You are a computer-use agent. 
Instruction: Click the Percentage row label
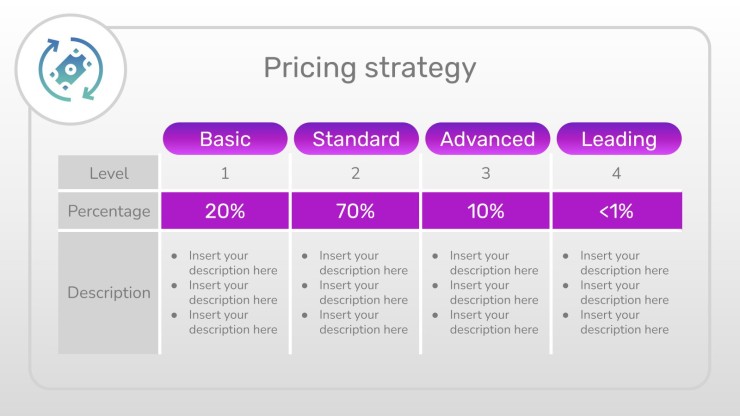click(x=108, y=211)
